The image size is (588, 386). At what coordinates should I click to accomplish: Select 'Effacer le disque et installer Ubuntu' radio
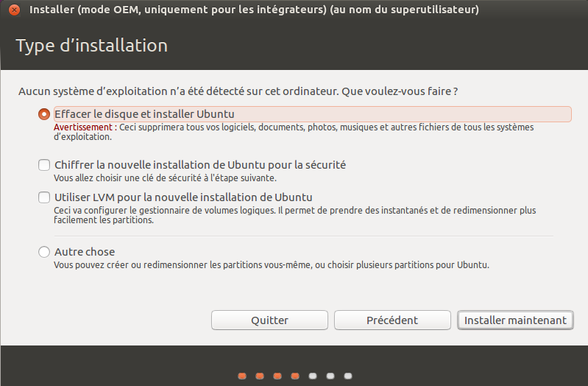click(44, 114)
